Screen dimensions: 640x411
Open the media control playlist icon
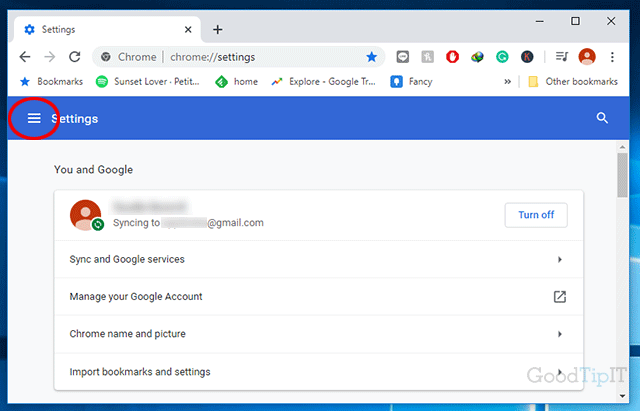click(562, 57)
